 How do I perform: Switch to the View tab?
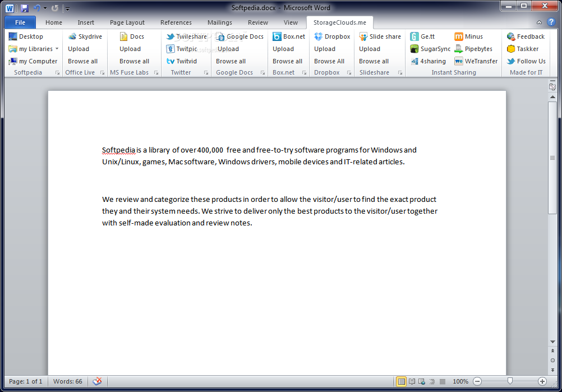(x=291, y=22)
